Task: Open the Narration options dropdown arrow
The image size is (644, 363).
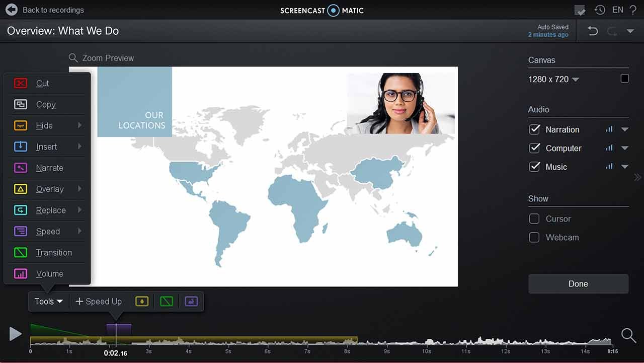Action: pos(625,129)
